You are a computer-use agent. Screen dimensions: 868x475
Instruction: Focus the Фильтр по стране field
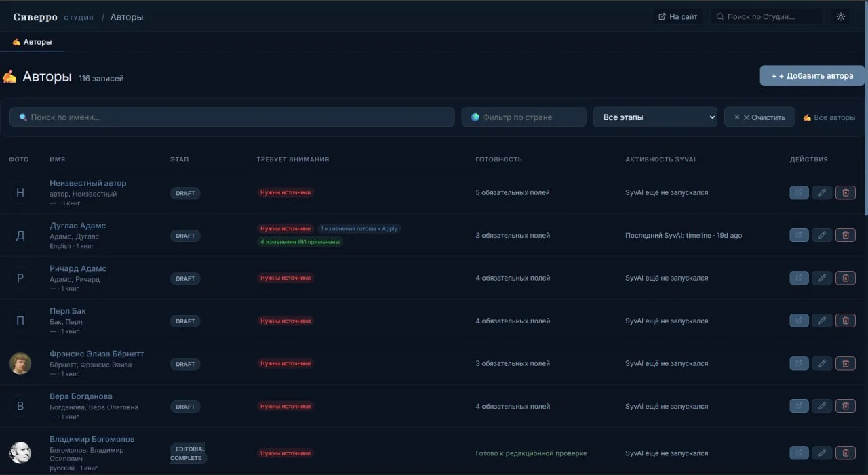coord(524,117)
